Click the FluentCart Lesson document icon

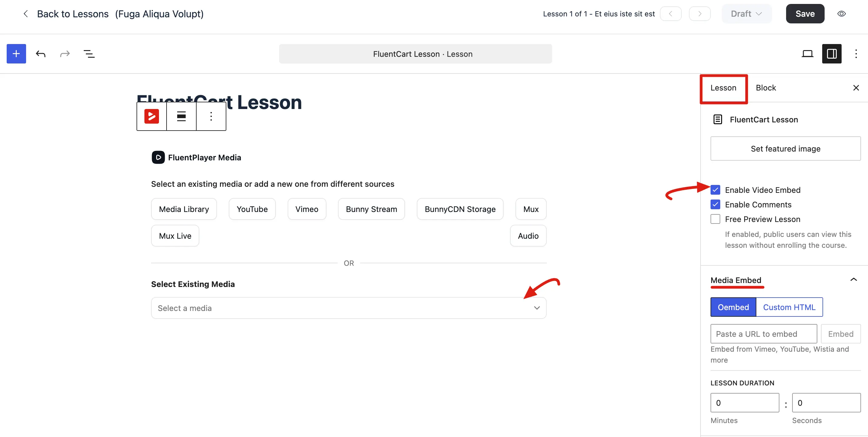click(x=718, y=120)
